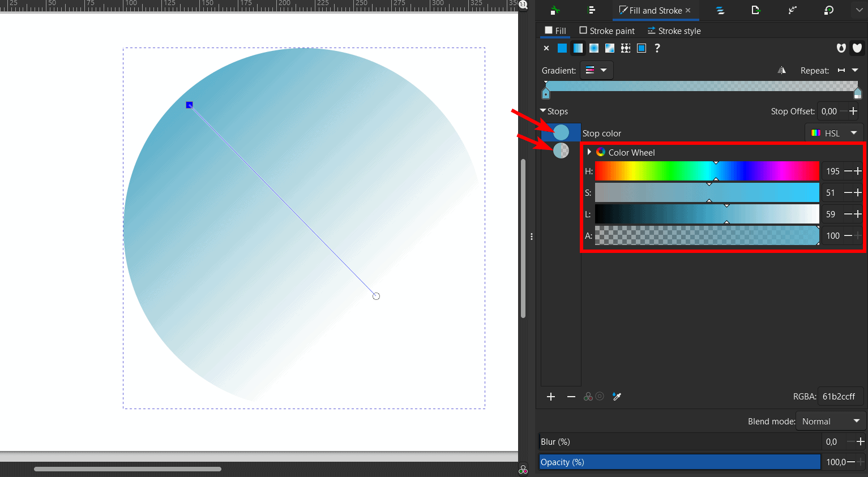Image resolution: width=868 pixels, height=477 pixels.
Task: Select evenodd fill rule icon
Action: point(841,48)
